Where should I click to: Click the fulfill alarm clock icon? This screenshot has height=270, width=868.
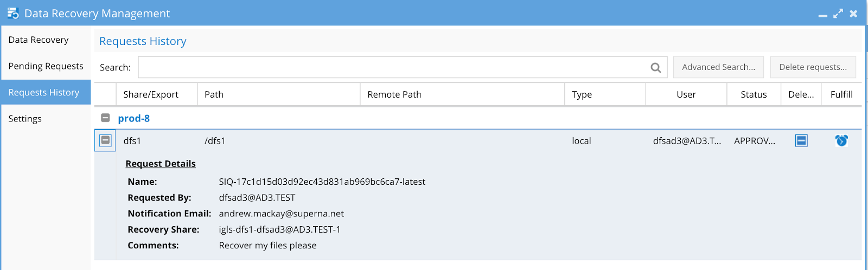pos(841,140)
